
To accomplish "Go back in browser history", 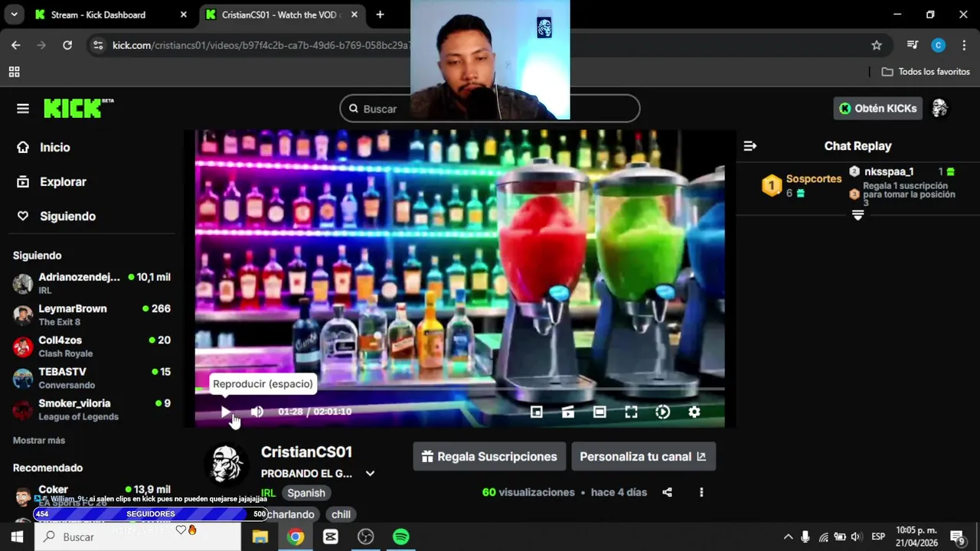I will pos(16,45).
